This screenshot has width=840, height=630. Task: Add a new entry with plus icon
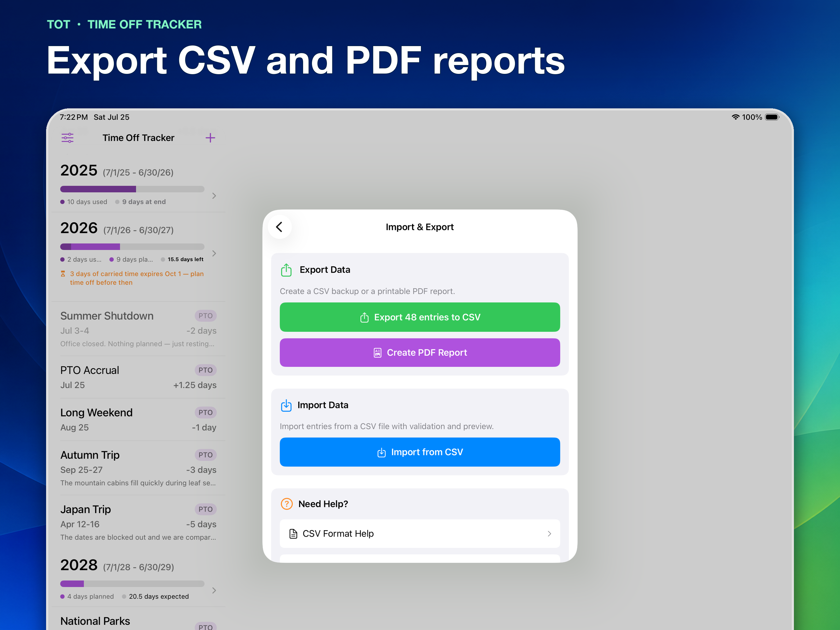coord(210,138)
